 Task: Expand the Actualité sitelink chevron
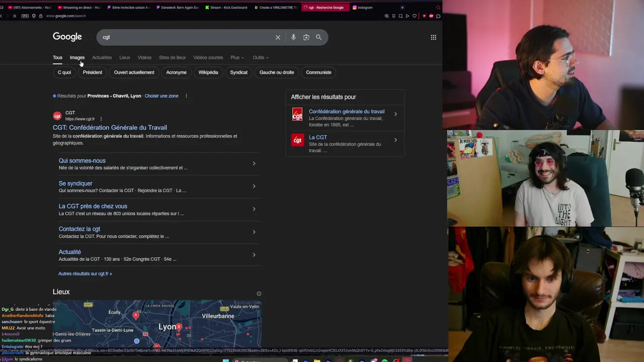click(x=254, y=254)
